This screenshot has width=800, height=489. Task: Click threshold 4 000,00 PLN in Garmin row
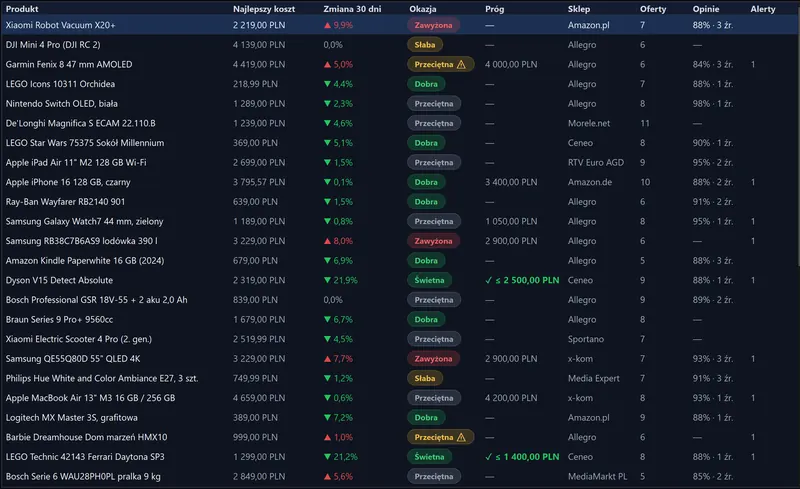click(511, 64)
